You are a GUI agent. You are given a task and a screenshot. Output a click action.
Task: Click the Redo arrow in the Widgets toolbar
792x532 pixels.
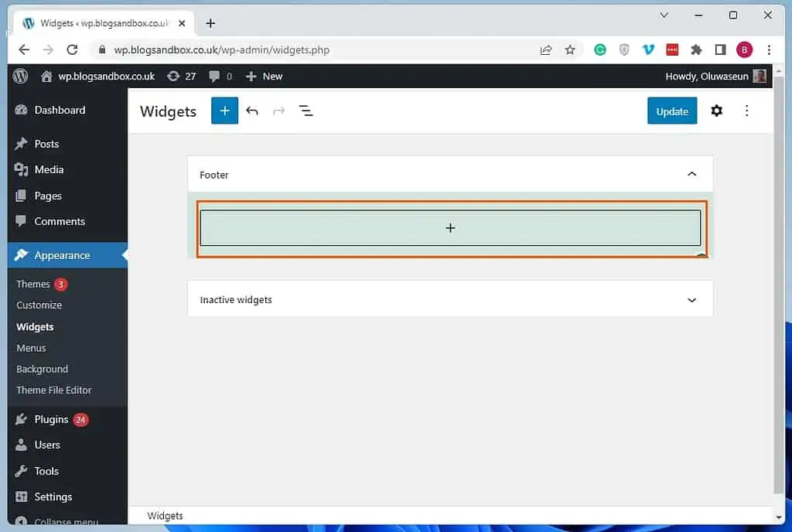278,111
